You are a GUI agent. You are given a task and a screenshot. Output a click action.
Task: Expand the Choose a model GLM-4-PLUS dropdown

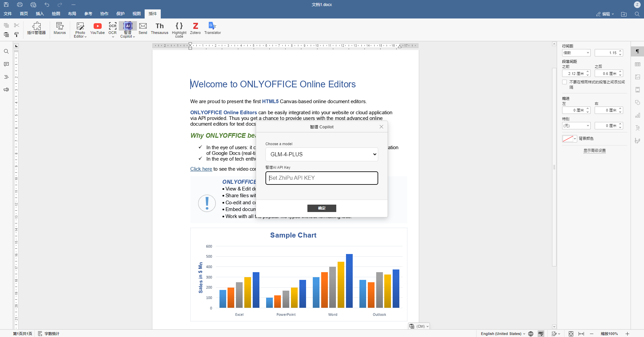click(321, 154)
